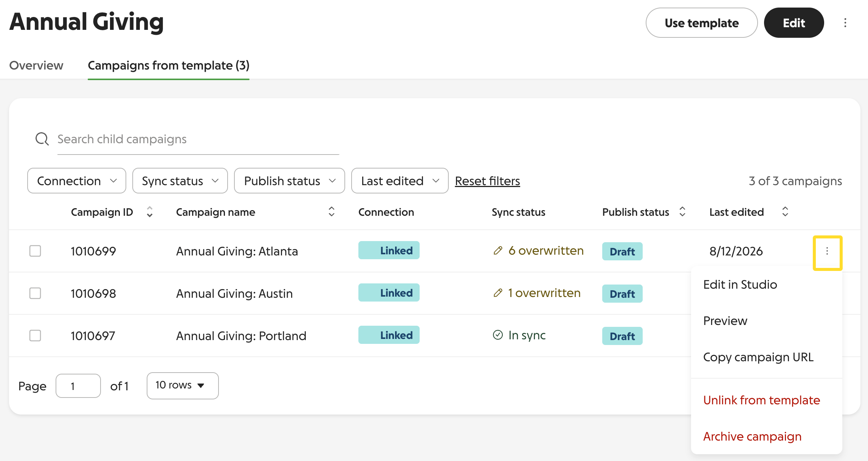The width and height of the screenshot is (868, 461).
Task: Open the Publish status filter dropdown
Action: [290, 181]
